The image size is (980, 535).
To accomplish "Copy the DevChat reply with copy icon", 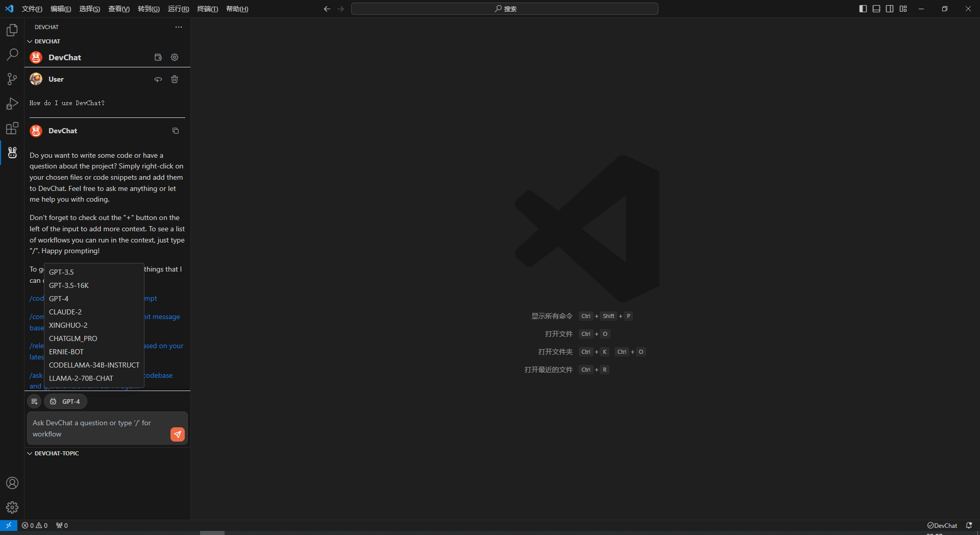I will pos(176,131).
